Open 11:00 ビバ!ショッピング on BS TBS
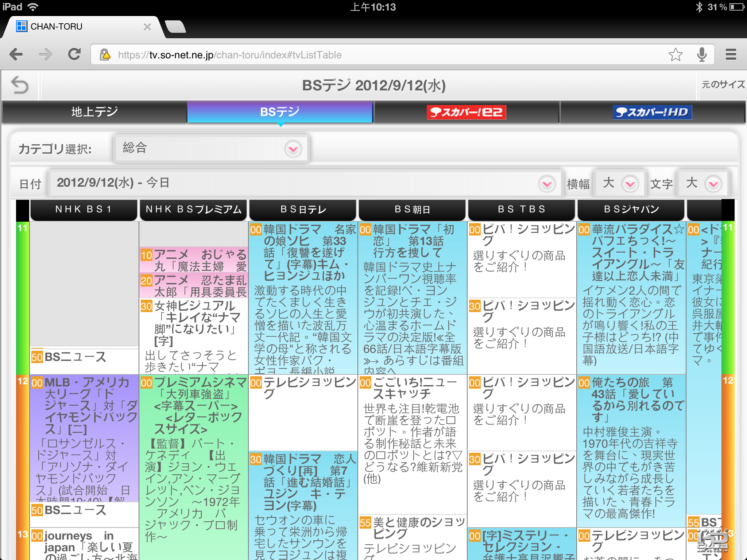This screenshot has height=560, width=747. pos(522,260)
